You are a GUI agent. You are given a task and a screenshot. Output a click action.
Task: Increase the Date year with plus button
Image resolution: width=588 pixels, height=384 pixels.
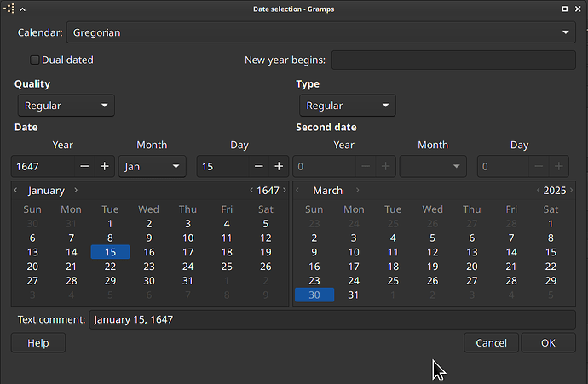tap(104, 166)
